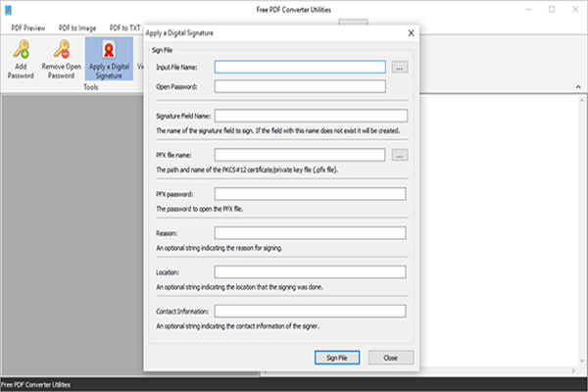588x392 pixels.
Task: Select the Remove Open Password tool
Action: tap(63, 59)
